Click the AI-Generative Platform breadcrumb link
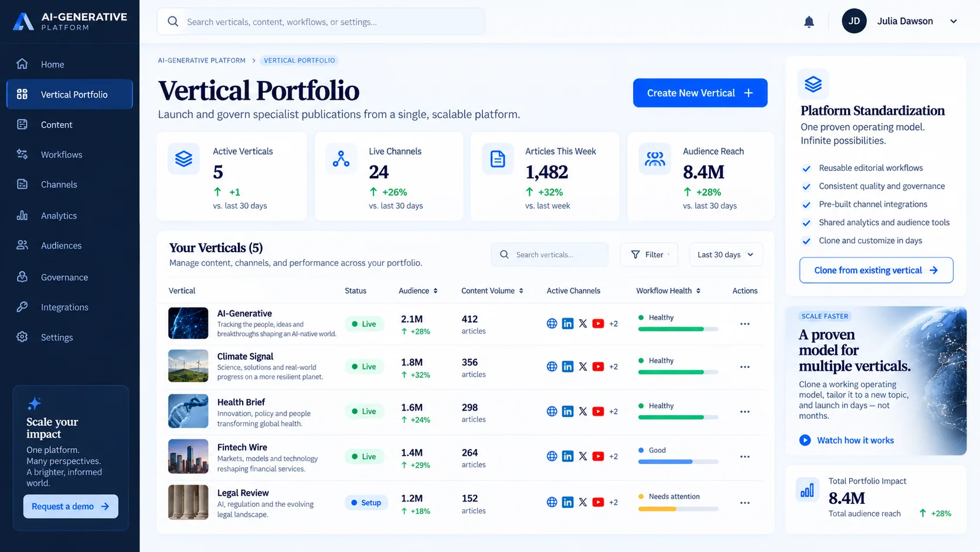Viewport: 980px width, 552px height. [202, 60]
